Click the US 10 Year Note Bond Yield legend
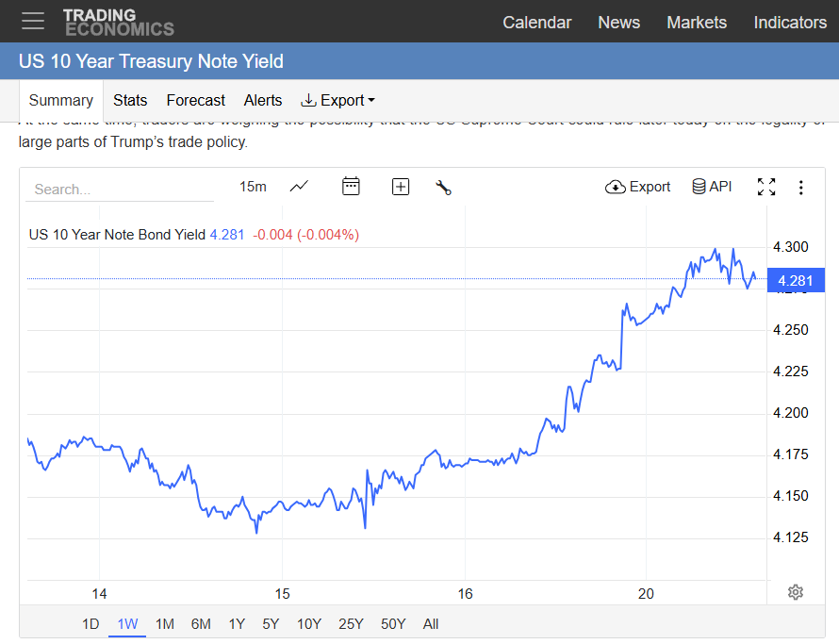839x644 pixels. click(x=117, y=235)
